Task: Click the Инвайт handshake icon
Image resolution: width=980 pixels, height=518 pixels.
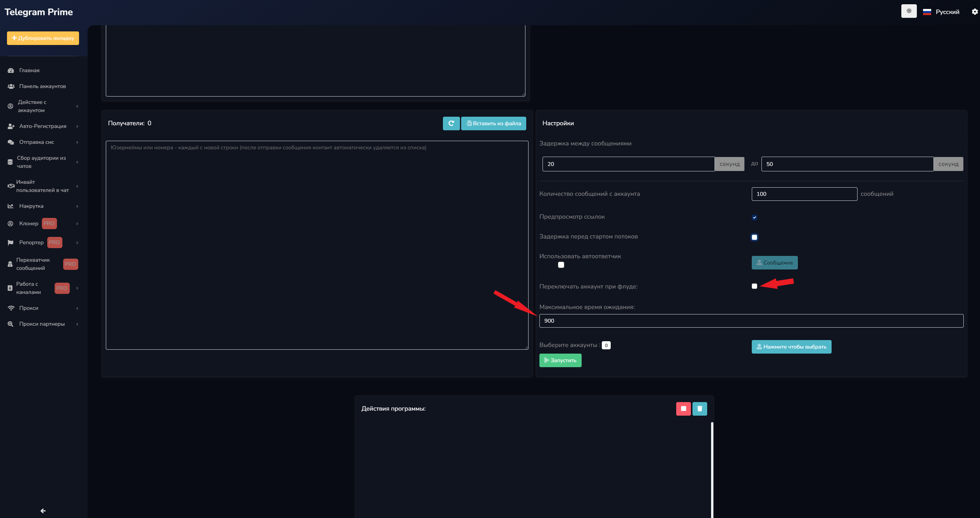Action: click(11, 186)
